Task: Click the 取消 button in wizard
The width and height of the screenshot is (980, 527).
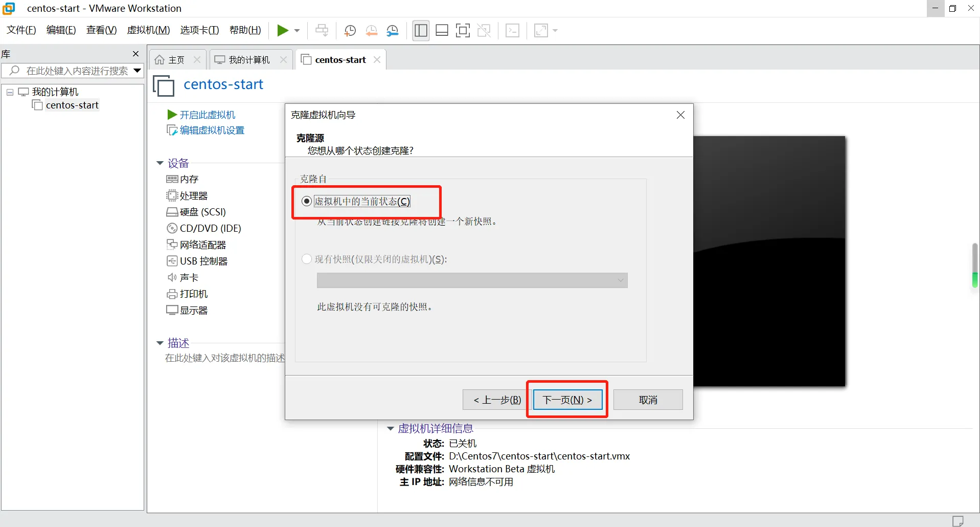Action: 648,400
